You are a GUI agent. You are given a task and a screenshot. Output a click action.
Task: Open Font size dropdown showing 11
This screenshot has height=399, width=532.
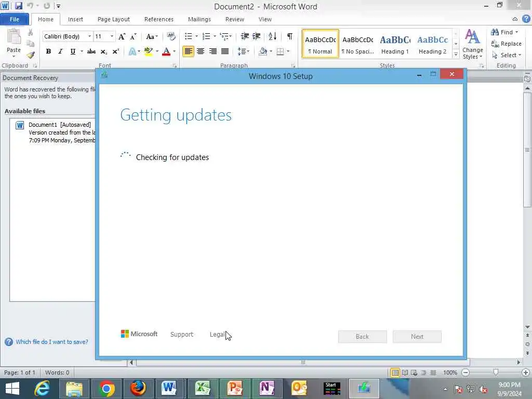(112, 36)
